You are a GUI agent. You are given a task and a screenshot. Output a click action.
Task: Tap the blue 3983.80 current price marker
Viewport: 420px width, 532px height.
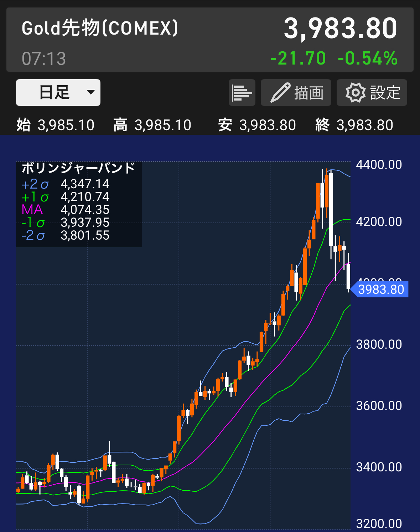point(380,289)
